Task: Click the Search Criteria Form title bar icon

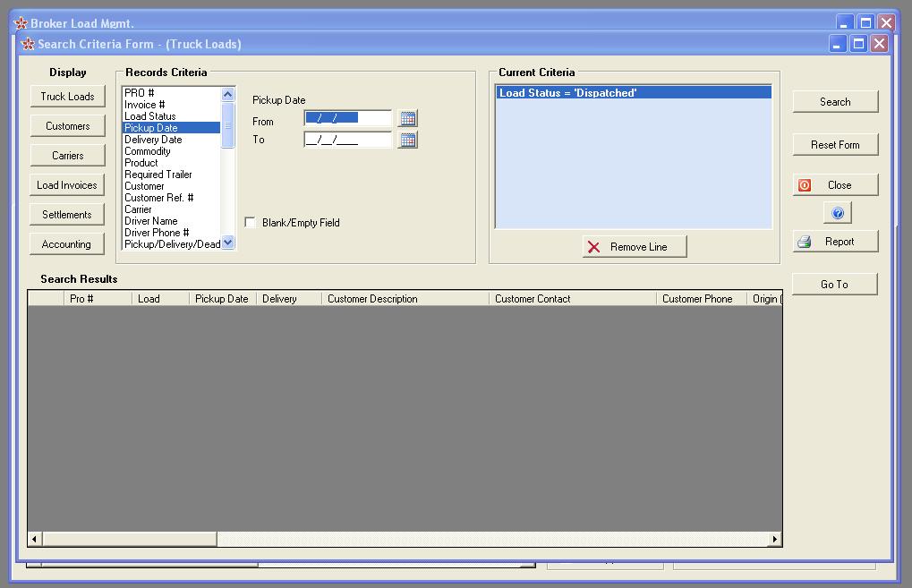Action: click(28, 43)
